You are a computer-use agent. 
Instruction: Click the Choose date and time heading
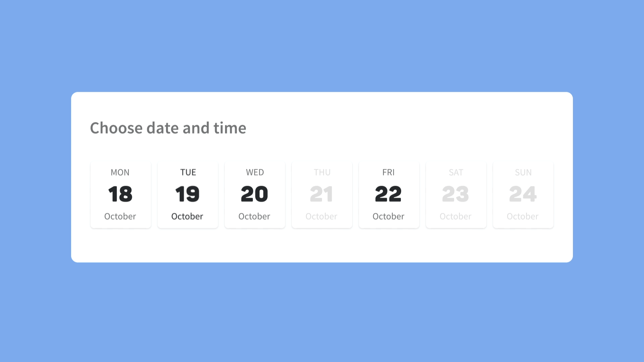168,128
